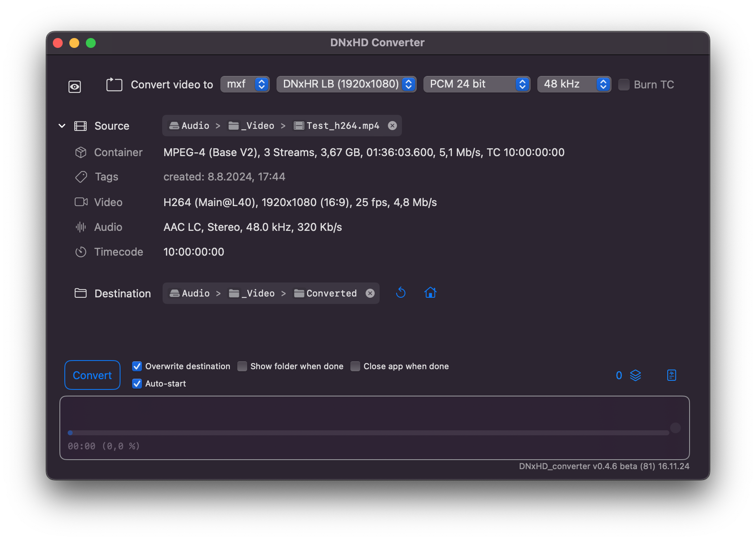Click Audio volume in Source path

tap(189, 126)
